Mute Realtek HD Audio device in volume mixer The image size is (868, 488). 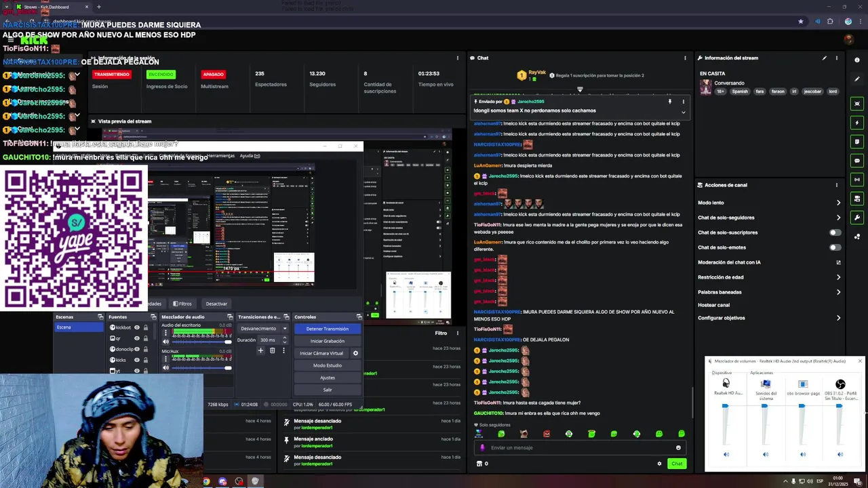coord(726,455)
